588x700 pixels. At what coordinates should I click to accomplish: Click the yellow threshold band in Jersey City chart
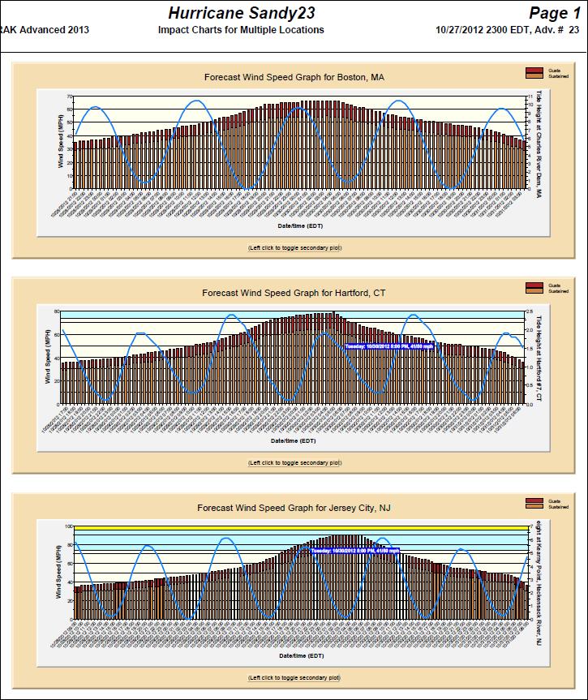coord(296,529)
